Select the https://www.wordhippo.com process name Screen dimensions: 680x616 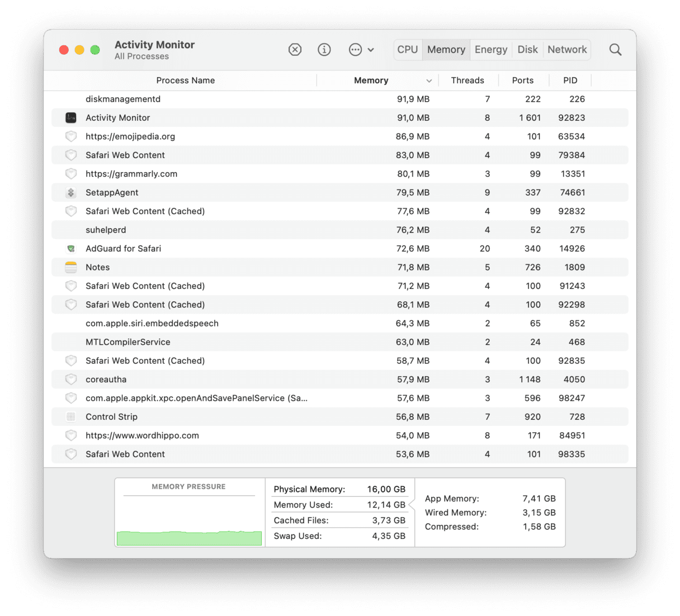[x=142, y=435]
